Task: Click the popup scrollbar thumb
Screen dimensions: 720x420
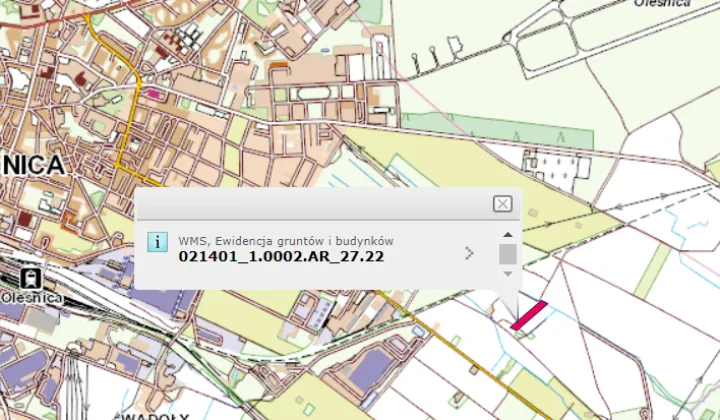Action: (507, 254)
